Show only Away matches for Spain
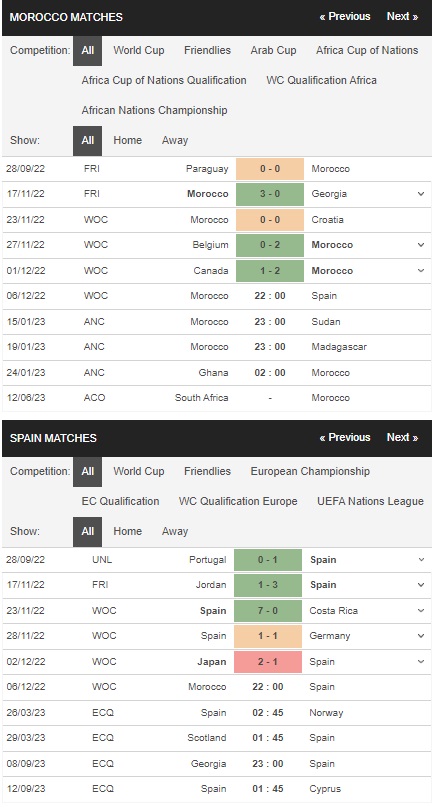The height and width of the screenshot is (808, 435). (x=175, y=531)
